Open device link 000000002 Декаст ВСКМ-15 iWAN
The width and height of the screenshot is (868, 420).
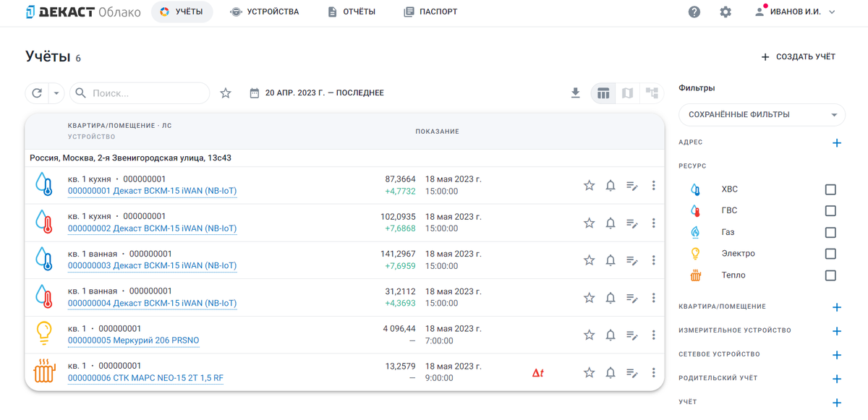pos(152,228)
